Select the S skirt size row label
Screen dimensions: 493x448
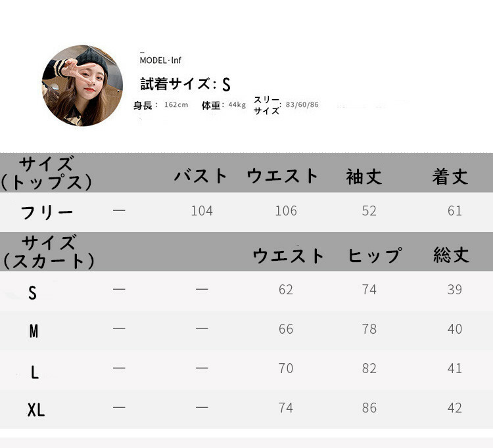[32, 293]
